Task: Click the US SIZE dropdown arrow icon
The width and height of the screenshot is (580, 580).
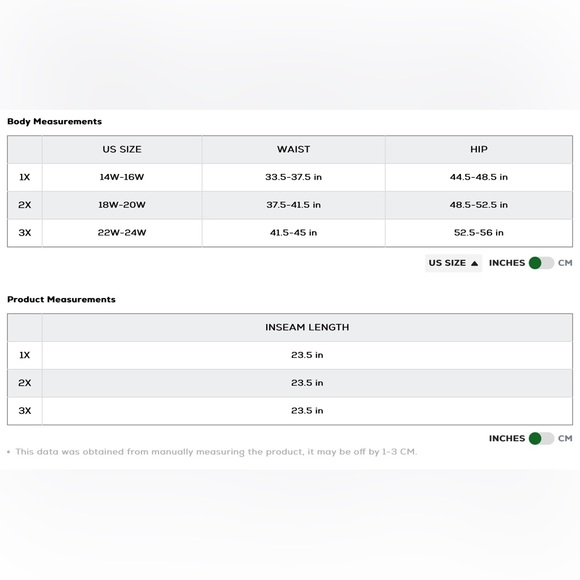Action: (x=475, y=263)
